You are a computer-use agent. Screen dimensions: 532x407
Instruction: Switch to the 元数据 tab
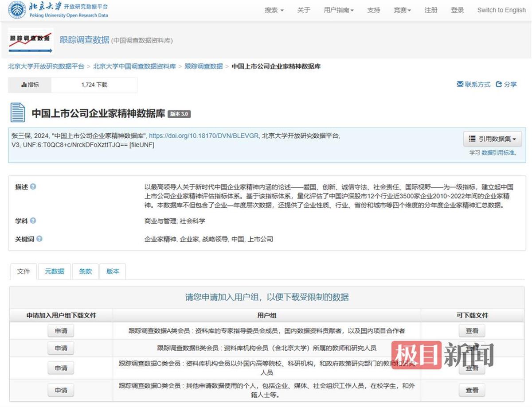(54, 271)
